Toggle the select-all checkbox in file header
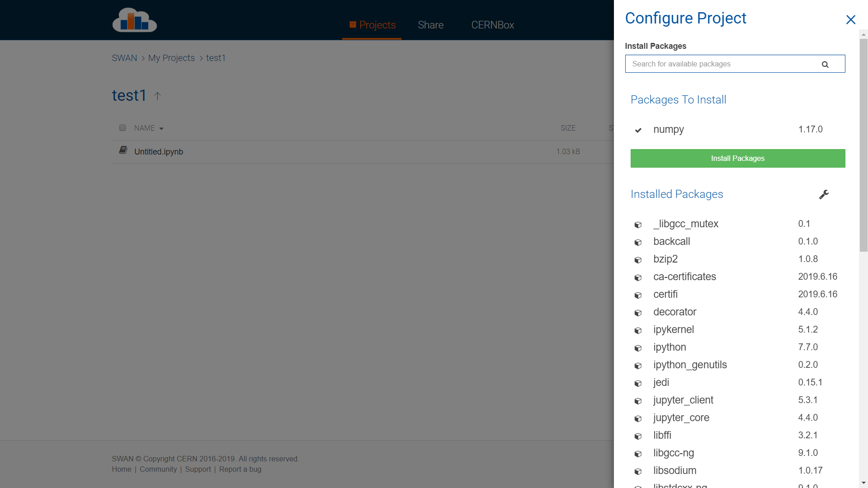Viewport: 868px width, 488px height. (x=123, y=128)
